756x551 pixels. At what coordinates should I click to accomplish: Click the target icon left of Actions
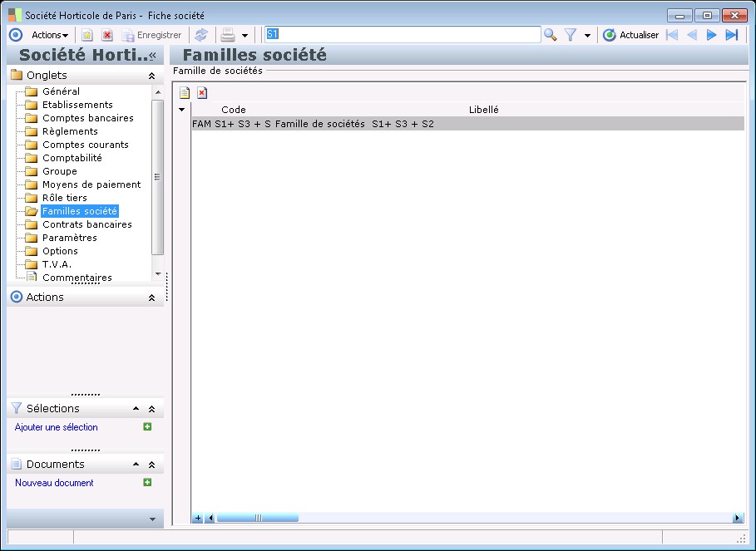click(16, 35)
